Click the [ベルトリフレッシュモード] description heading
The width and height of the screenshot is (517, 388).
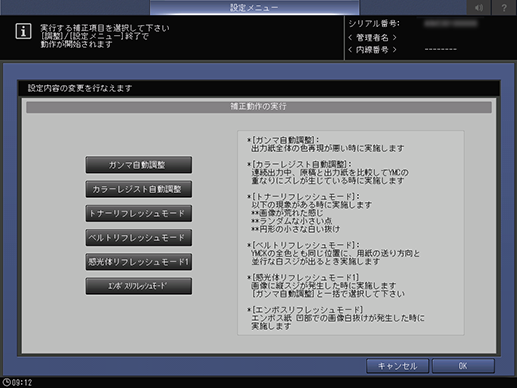(x=304, y=245)
